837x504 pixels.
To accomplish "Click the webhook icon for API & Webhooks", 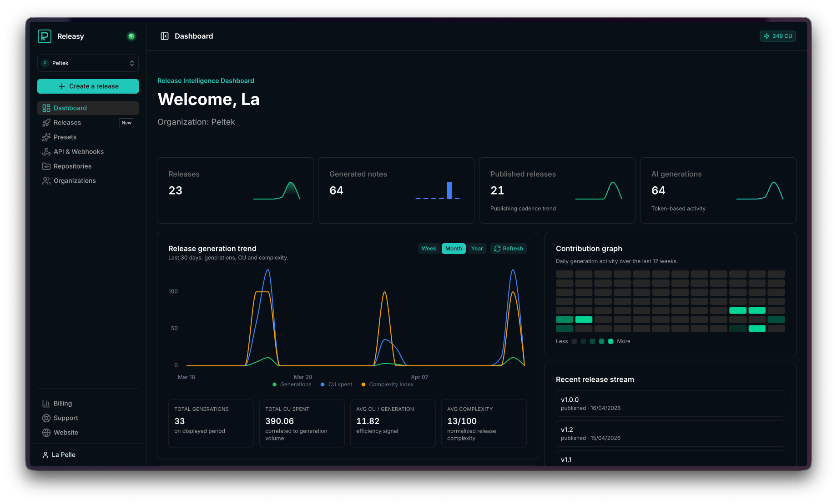I will [x=46, y=152].
